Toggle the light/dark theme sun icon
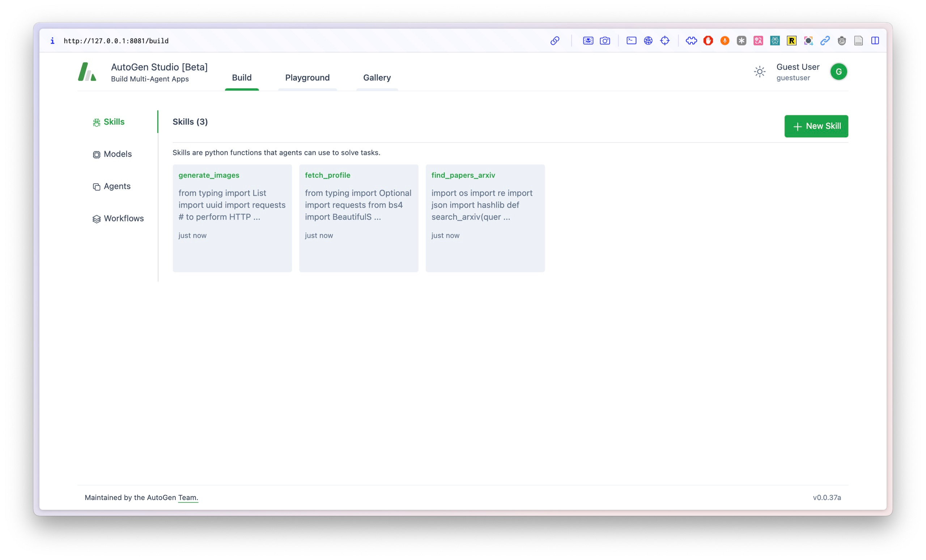This screenshot has width=926, height=560. click(760, 72)
